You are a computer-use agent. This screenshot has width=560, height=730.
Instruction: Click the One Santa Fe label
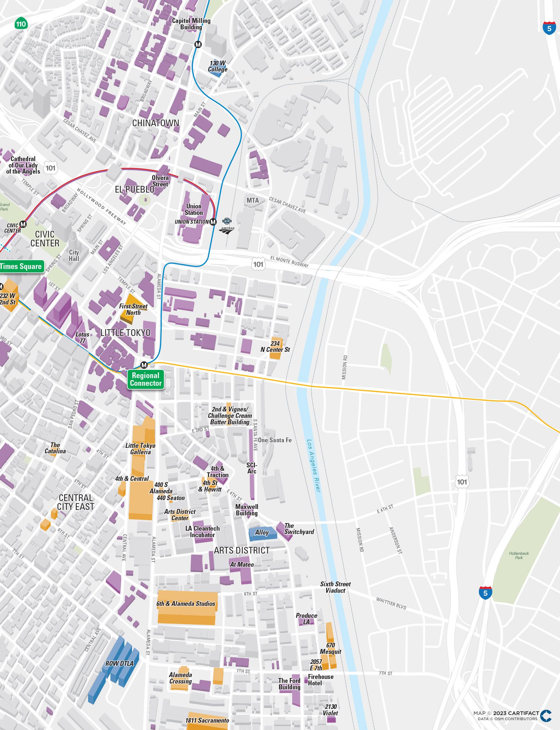(x=275, y=440)
